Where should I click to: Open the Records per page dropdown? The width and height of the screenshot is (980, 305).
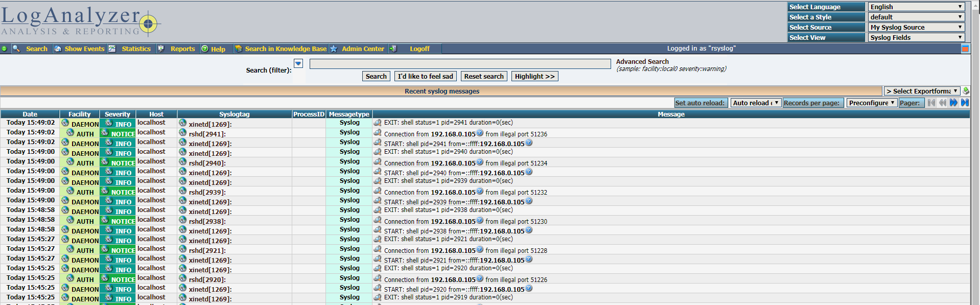[x=872, y=103]
